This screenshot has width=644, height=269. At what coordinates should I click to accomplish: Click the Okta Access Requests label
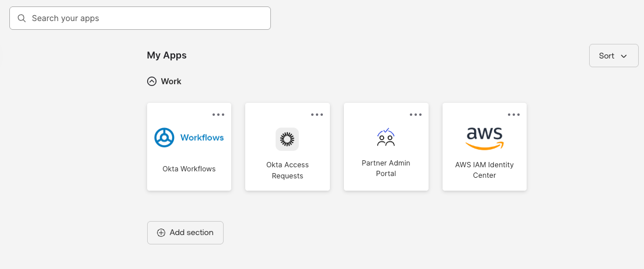click(287, 170)
